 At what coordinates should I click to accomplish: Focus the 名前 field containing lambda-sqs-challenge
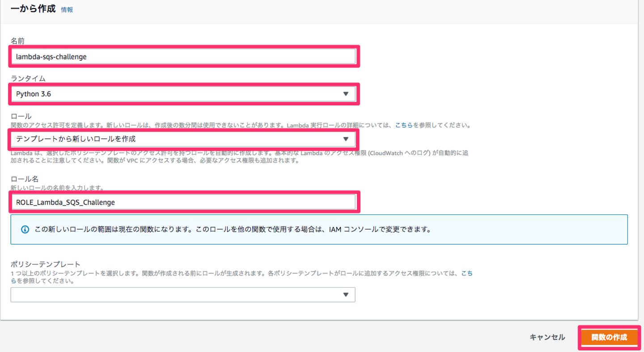click(x=183, y=57)
